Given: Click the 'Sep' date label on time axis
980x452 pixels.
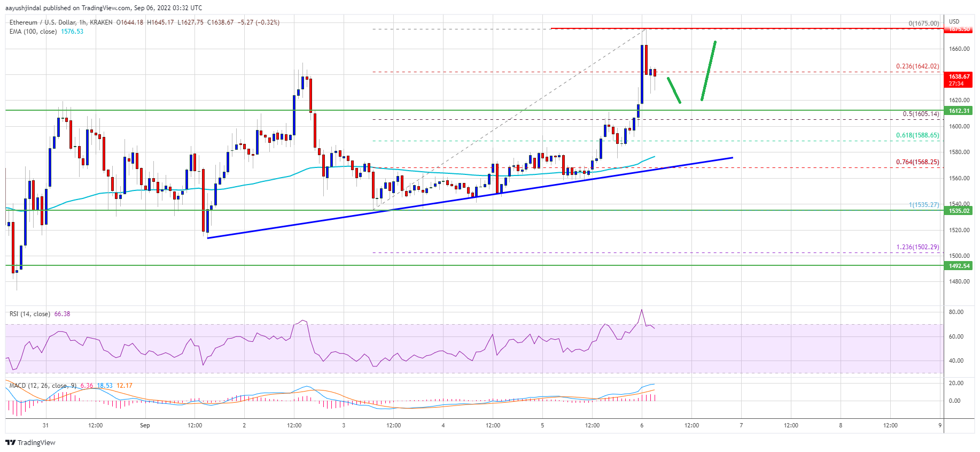Looking at the screenshot, I should point(145,426).
